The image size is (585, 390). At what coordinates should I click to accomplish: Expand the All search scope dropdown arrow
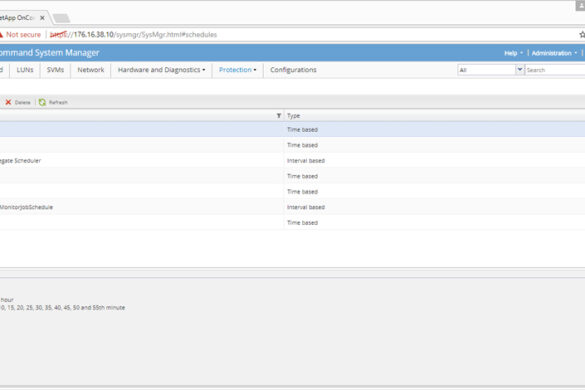[520, 69]
